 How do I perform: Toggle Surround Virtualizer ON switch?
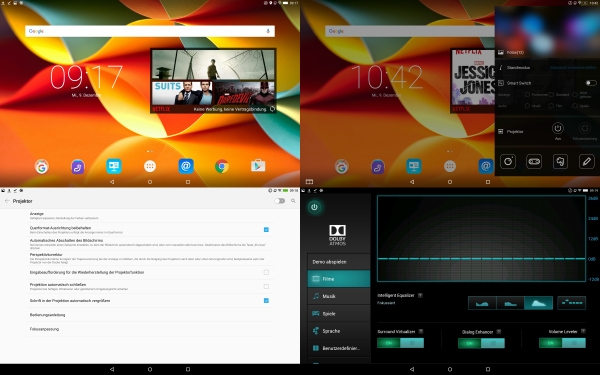point(400,343)
